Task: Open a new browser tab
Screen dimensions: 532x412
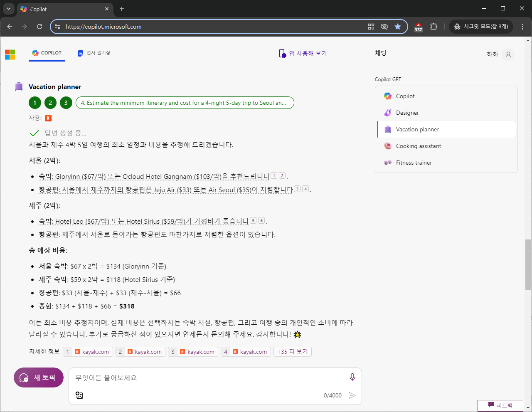Action: (122, 9)
